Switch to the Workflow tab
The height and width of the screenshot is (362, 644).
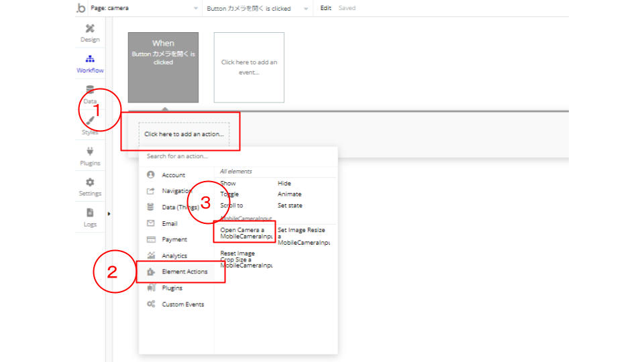pos(90,64)
